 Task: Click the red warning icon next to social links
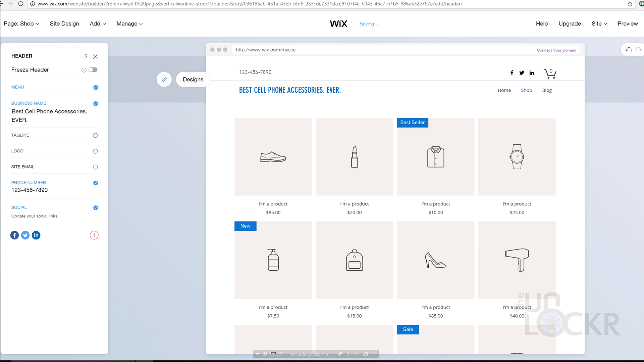pyautogui.click(x=94, y=235)
